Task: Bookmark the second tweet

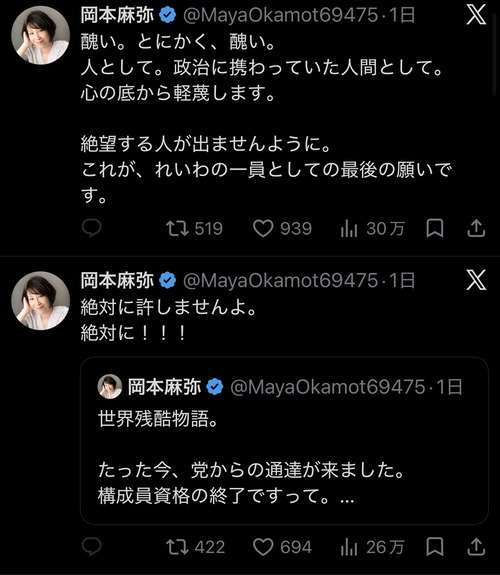Action: pos(435,547)
